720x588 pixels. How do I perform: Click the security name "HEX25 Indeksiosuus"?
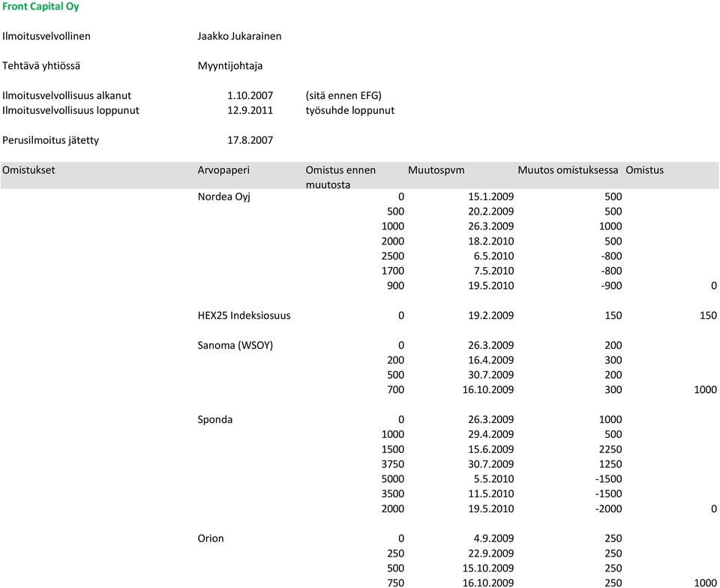[x=244, y=315]
